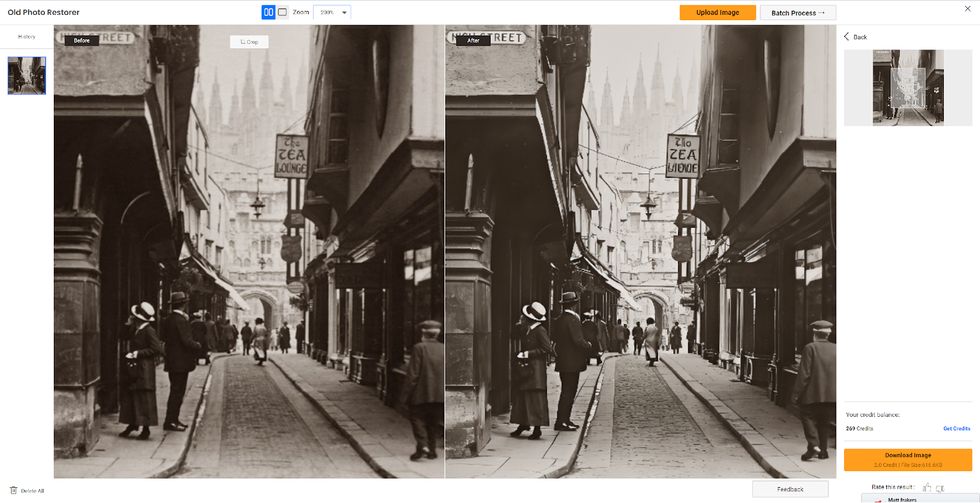
Task: Open Batch Process
Action: pos(798,13)
